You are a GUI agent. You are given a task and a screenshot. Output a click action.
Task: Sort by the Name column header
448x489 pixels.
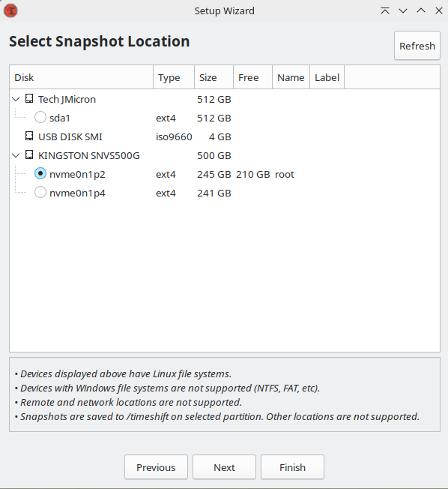[x=291, y=77]
